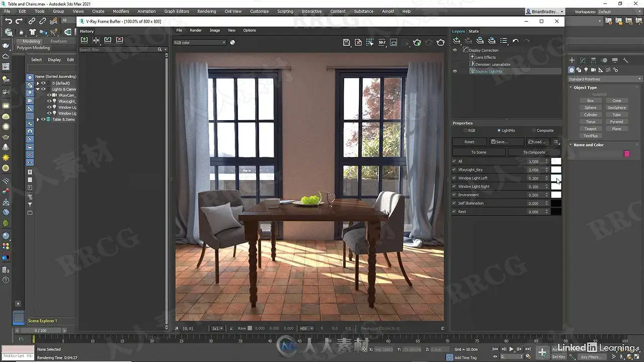Screen dimensions: 644x362
Task: Uncheck the VRayLight_Key light checkbox
Action: pos(454,169)
